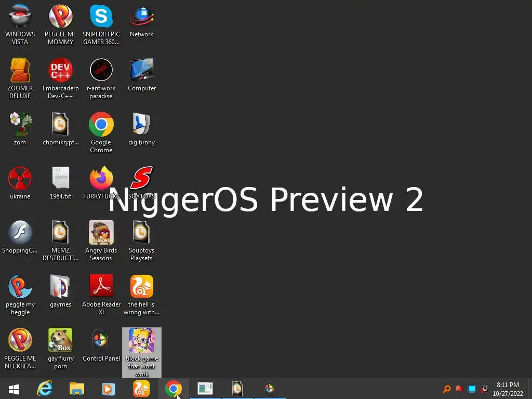532x399 pixels.
Task: Open the Network desktop icon
Action: (141, 21)
